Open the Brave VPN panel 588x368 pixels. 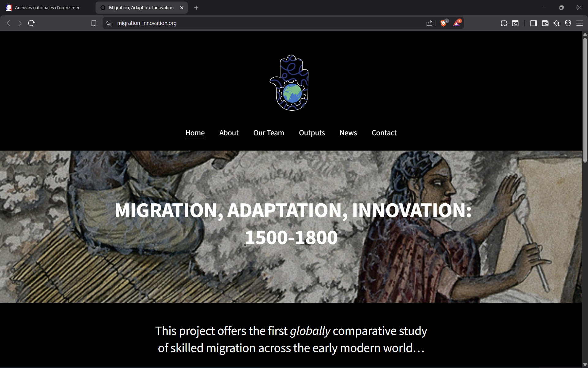coord(568,23)
